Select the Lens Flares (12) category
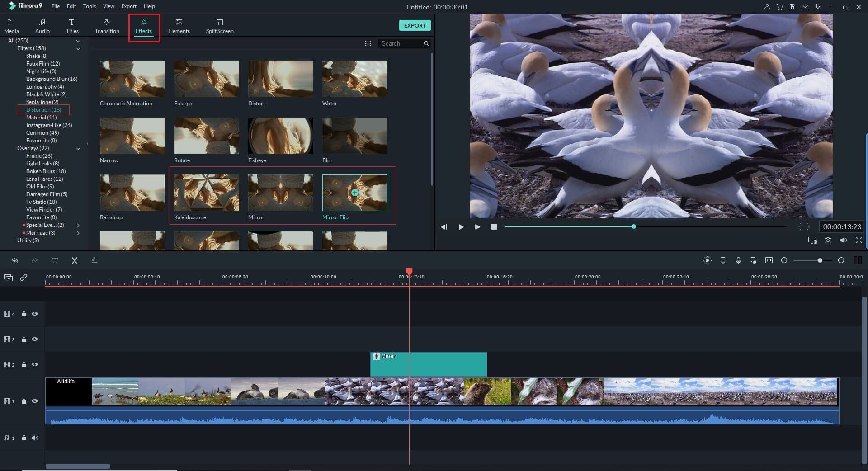The image size is (868, 471). click(44, 179)
